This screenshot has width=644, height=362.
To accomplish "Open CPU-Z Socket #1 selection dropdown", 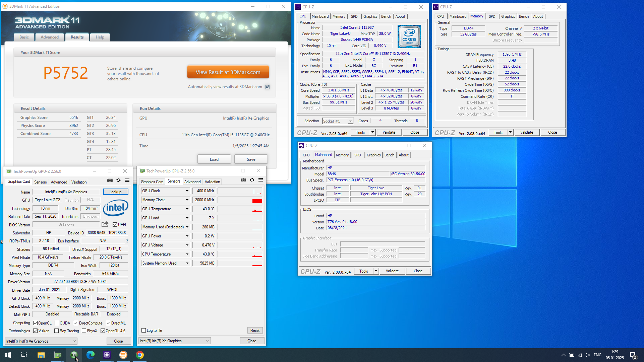I will pyautogui.click(x=338, y=121).
